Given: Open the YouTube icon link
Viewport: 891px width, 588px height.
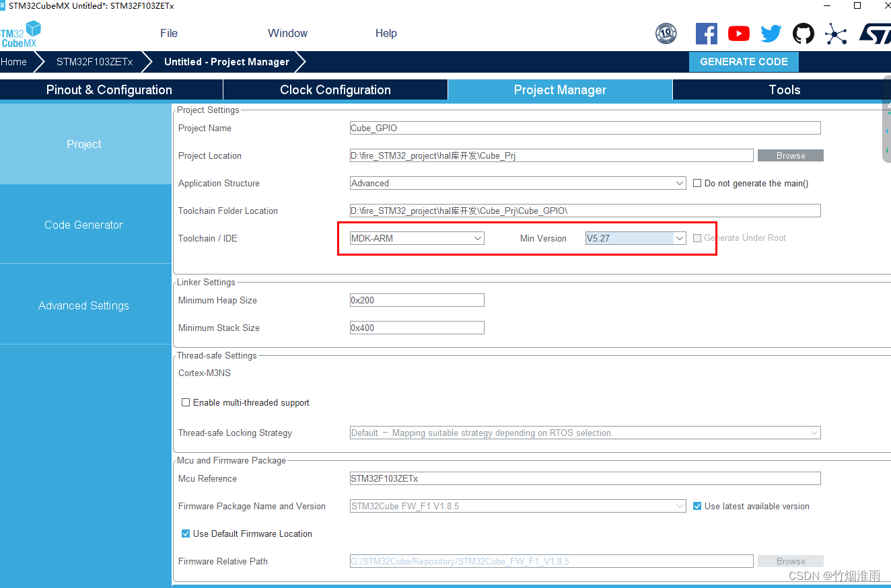Looking at the screenshot, I should tap(739, 34).
